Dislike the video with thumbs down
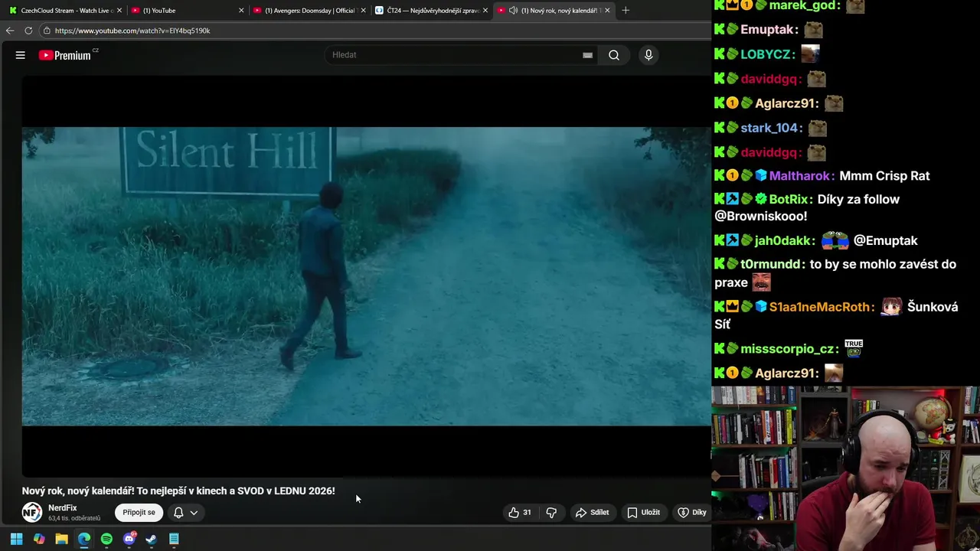Screen dimensions: 980x551 coord(551,512)
